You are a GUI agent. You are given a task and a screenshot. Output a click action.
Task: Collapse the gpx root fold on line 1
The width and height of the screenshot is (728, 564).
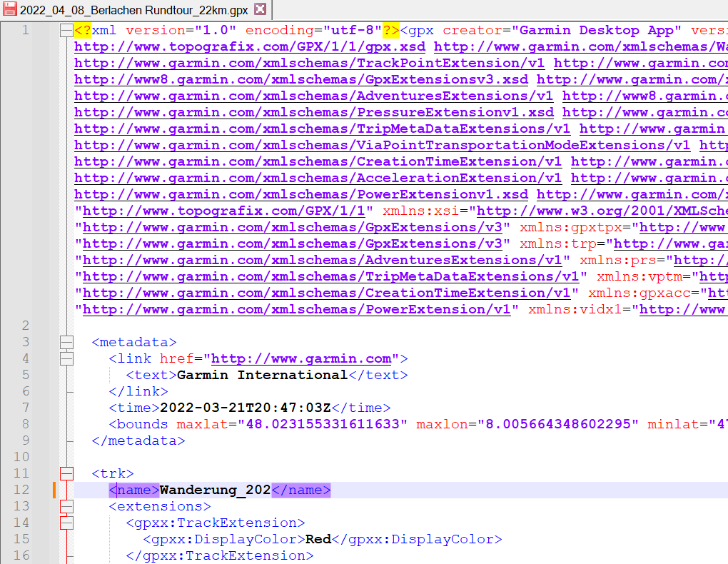click(x=66, y=30)
